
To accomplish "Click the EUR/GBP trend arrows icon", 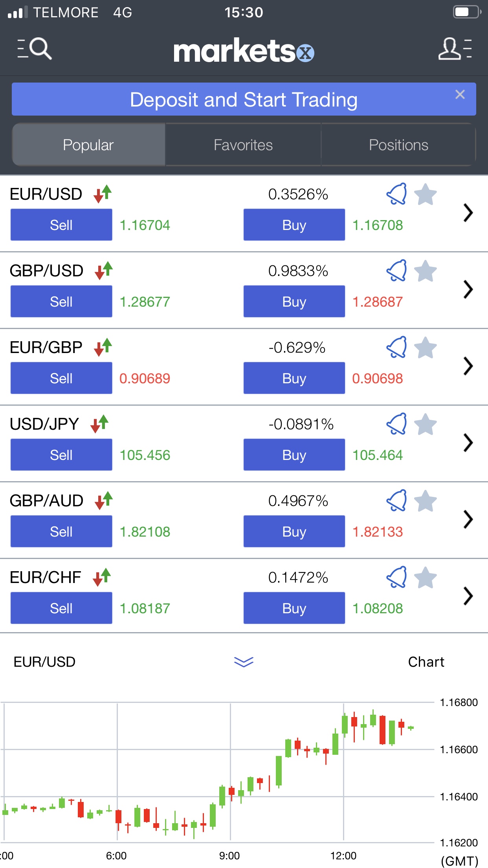I will click(x=103, y=348).
